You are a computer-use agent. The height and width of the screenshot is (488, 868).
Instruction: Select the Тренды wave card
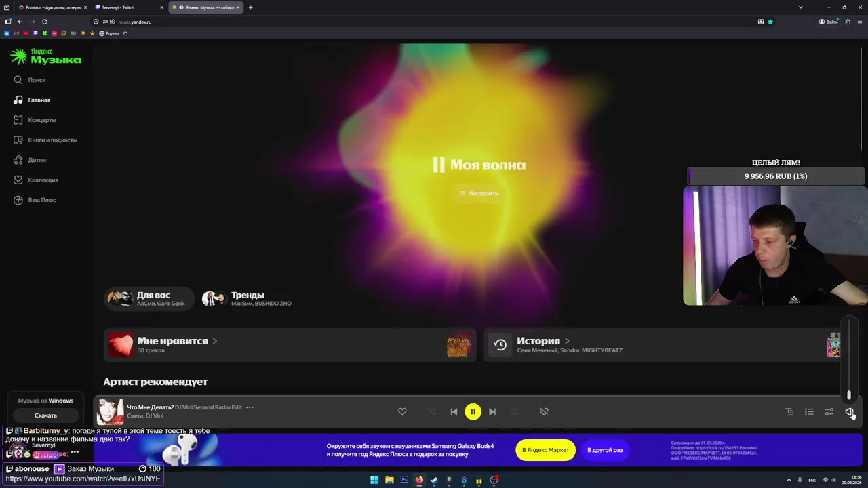click(248, 299)
